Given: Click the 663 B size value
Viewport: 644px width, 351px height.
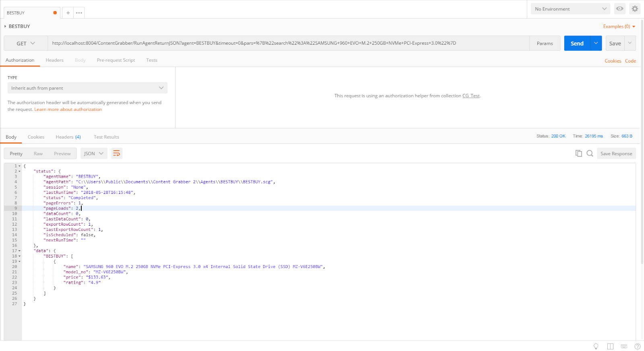Looking at the screenshot, I should tap(627, 136).
